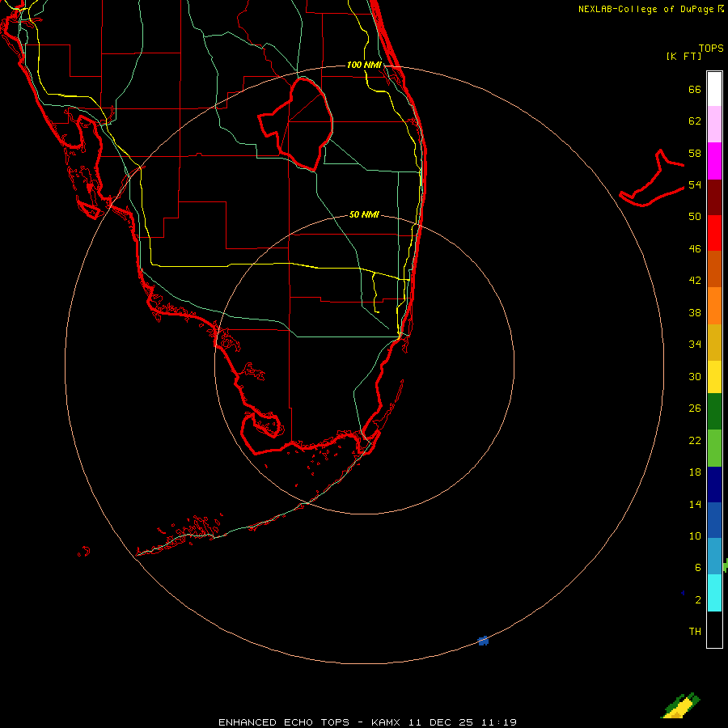Viewport: 728px width, 728px height.
Task: Click the TH legend label
Action: [695, 632]
